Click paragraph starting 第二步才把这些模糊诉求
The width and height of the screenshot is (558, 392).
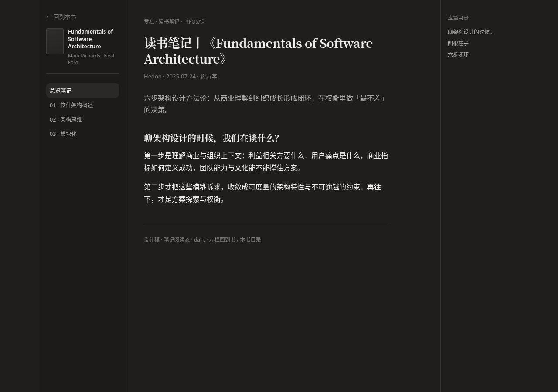pyautogui.click(x=262, y=193)
